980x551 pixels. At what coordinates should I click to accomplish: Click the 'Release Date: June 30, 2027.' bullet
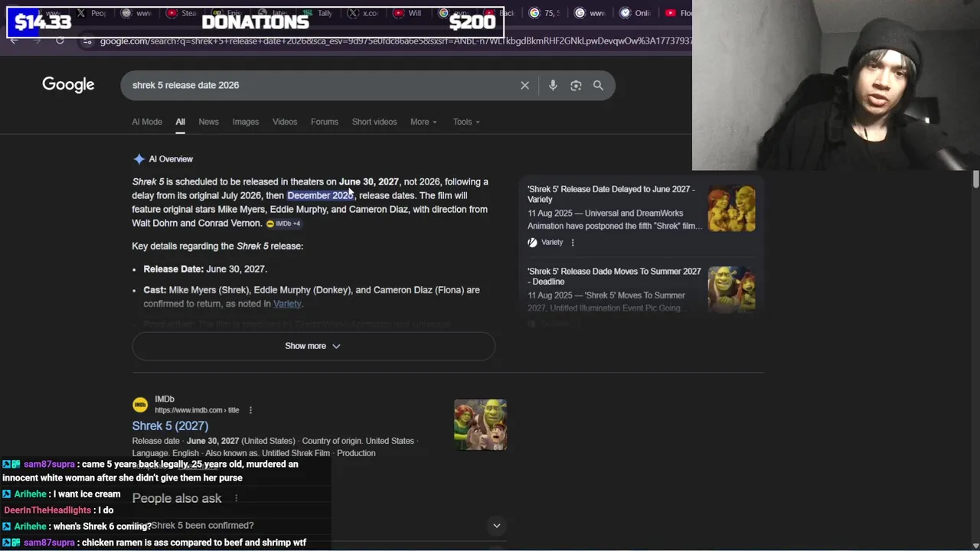[205, 269]
